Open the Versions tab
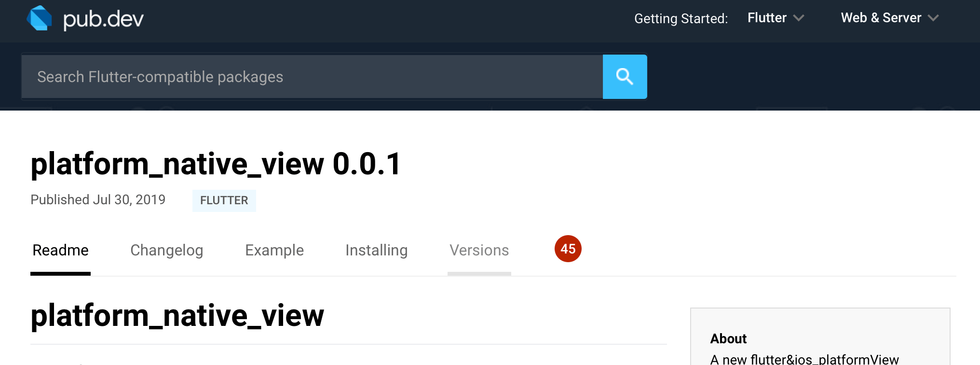Image resolution: width=980 pixels, height=365 pixels. pyautogui.click(x=479, y=250)
